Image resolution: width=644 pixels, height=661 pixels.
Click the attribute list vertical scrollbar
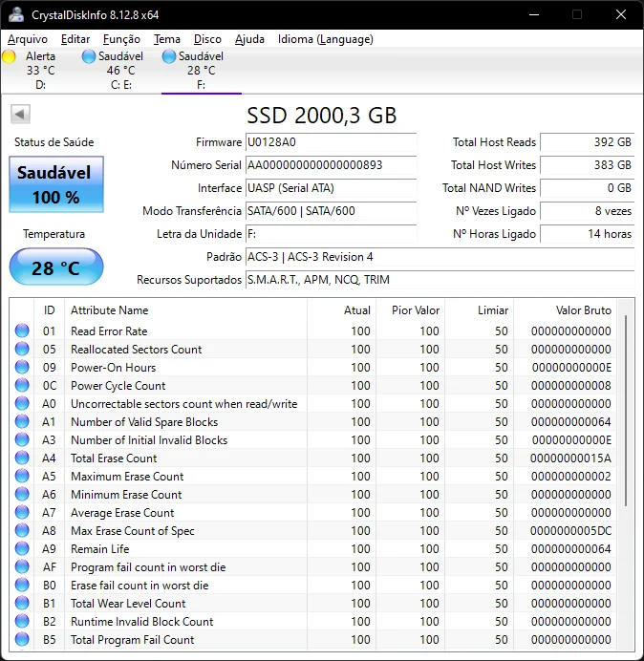click(x=626, y=410)
